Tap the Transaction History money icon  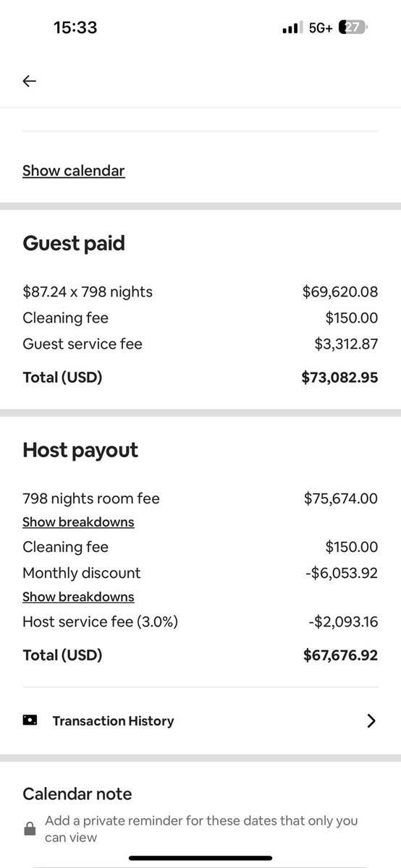click(x=30, y=720)
